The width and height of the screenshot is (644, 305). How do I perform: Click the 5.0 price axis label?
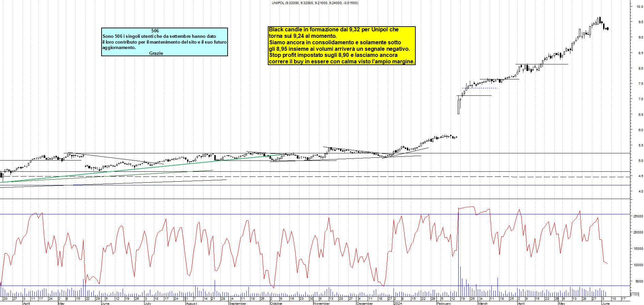pyautogui.click(x=641, y=161)
